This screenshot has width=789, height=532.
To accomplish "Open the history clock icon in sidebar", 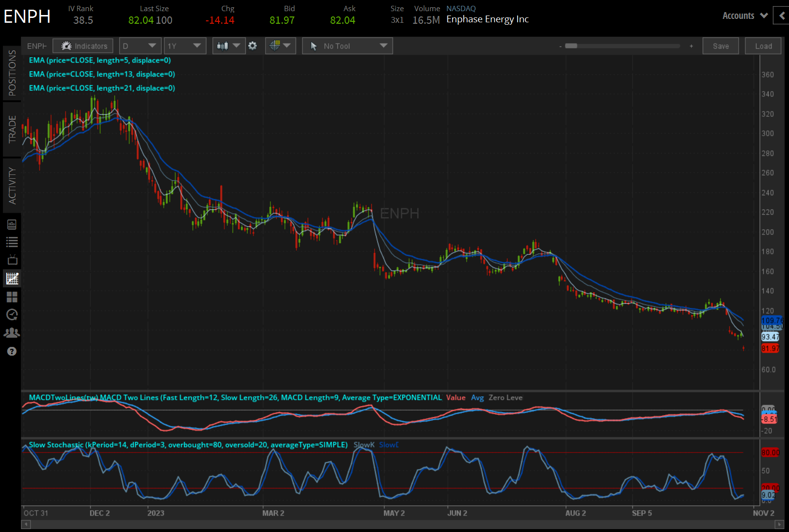I will coord(12,315).
